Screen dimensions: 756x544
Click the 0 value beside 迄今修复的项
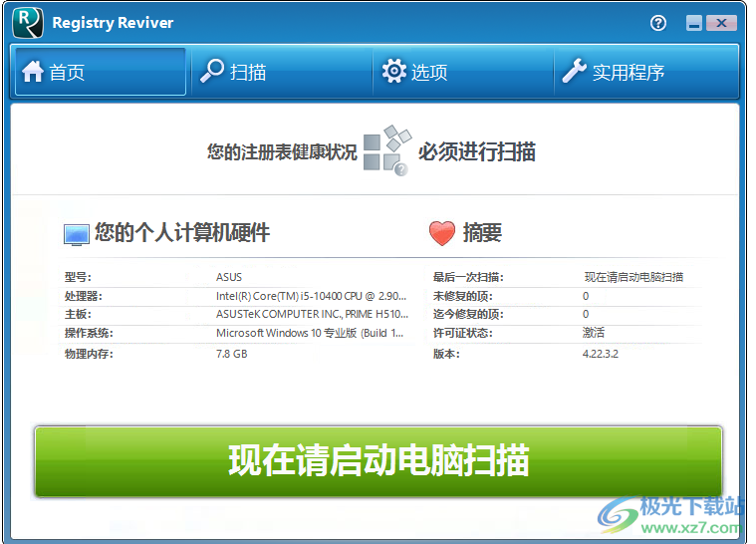point(586,314)
